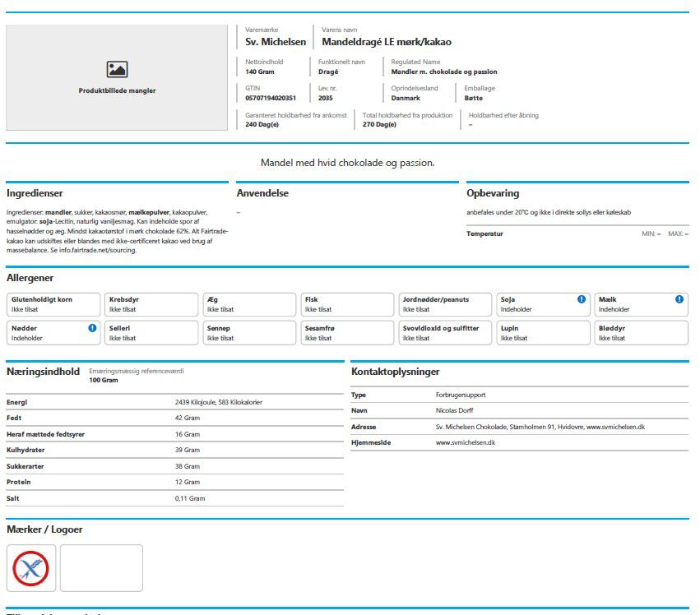Click the product name Mandeldragé LE mørk/kakao
The image size is (700, 615).
387,42
